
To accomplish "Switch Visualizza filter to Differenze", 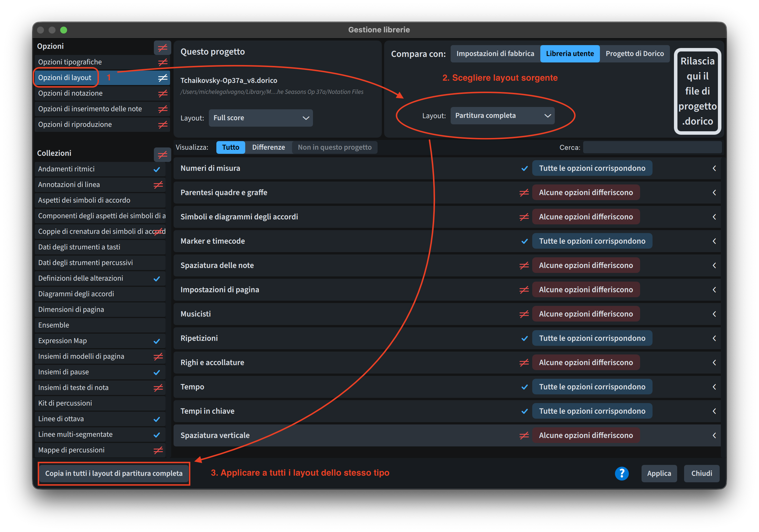I will click(268, 147).
